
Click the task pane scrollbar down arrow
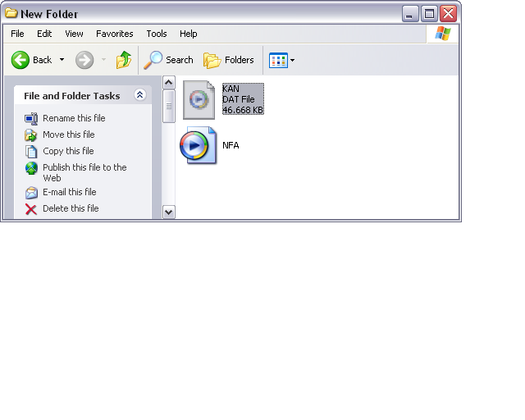pos(169,212)
